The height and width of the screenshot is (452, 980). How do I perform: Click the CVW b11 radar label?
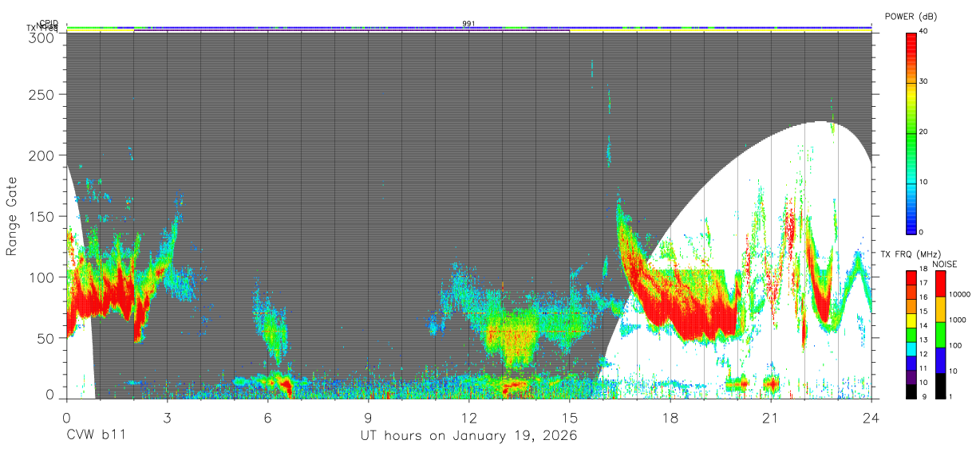click(x=96, y=436)
